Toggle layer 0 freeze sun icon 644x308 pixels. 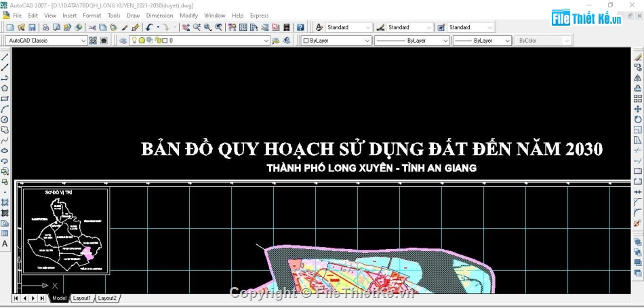tap(142, 41)
